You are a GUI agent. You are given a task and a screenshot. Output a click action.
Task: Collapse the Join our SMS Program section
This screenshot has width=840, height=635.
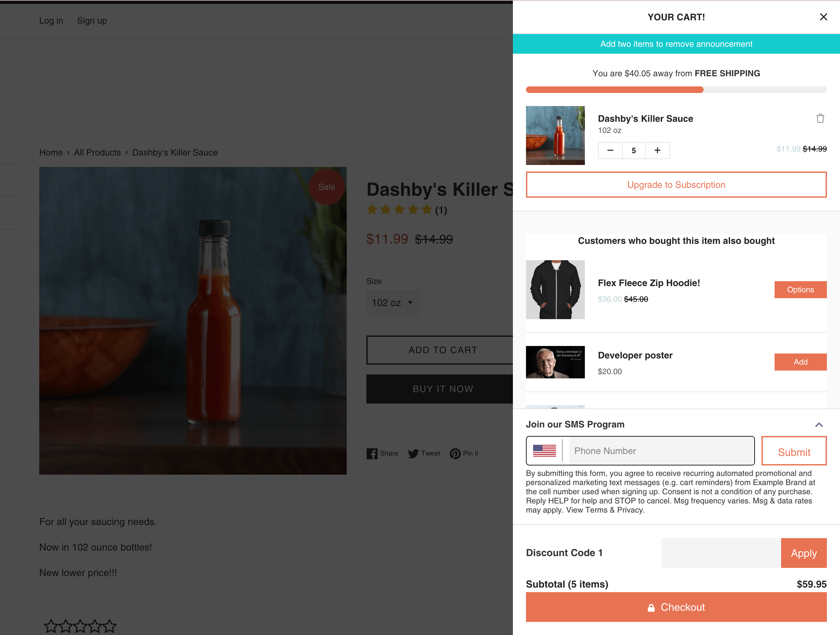(x=819, y=425)
